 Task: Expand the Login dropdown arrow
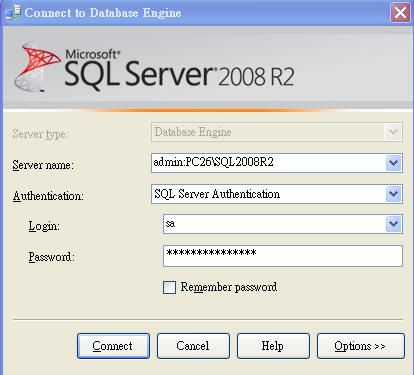click(x=394, y=224)
